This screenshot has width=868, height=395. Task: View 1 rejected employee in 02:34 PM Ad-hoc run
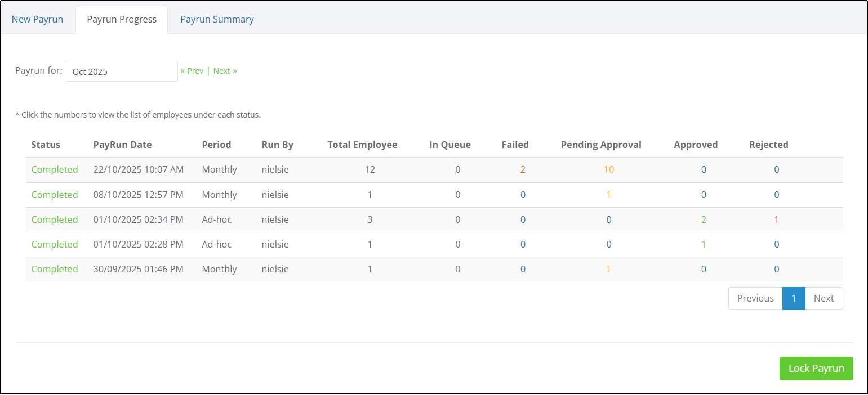click(x=776, y=219)
